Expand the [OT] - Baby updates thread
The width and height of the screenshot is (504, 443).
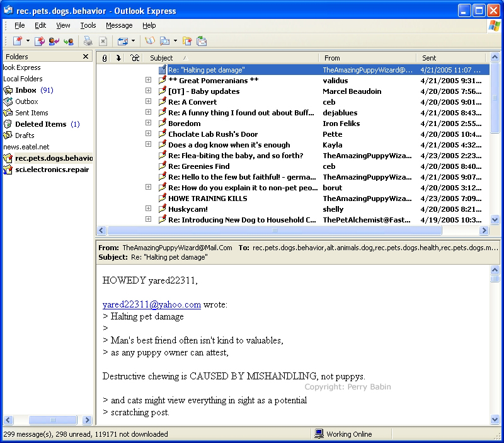(x=148, y=91)
